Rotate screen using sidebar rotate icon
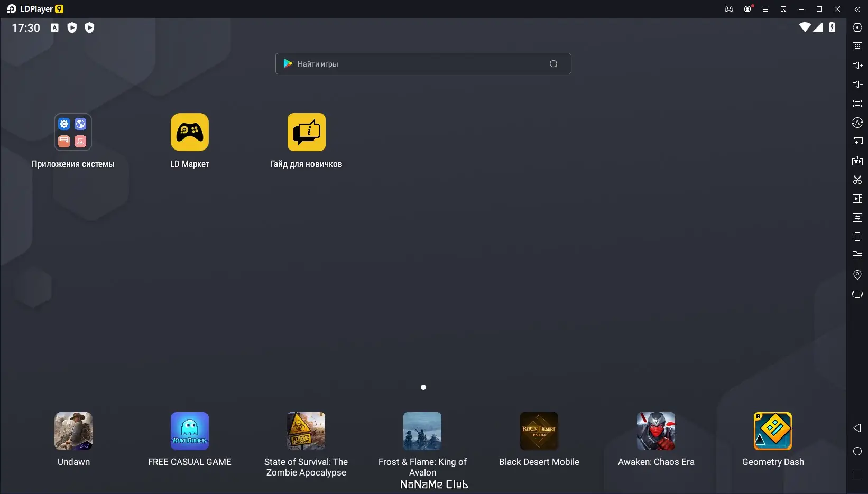This screenshot has height=494, width=868. point(857,294)
